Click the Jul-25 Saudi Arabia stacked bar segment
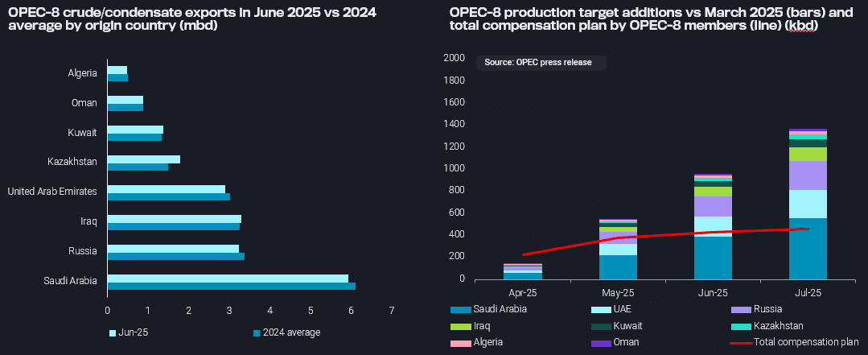 point(808,249)
